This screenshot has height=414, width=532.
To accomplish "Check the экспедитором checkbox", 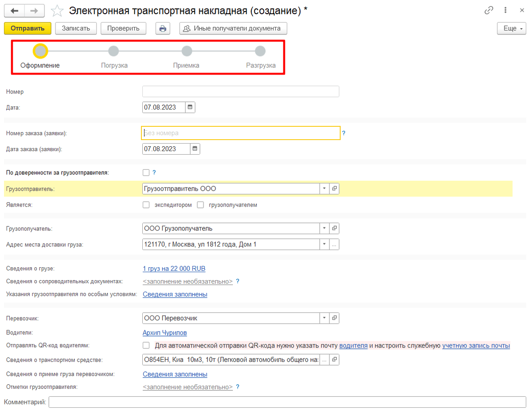I will 146,205.
